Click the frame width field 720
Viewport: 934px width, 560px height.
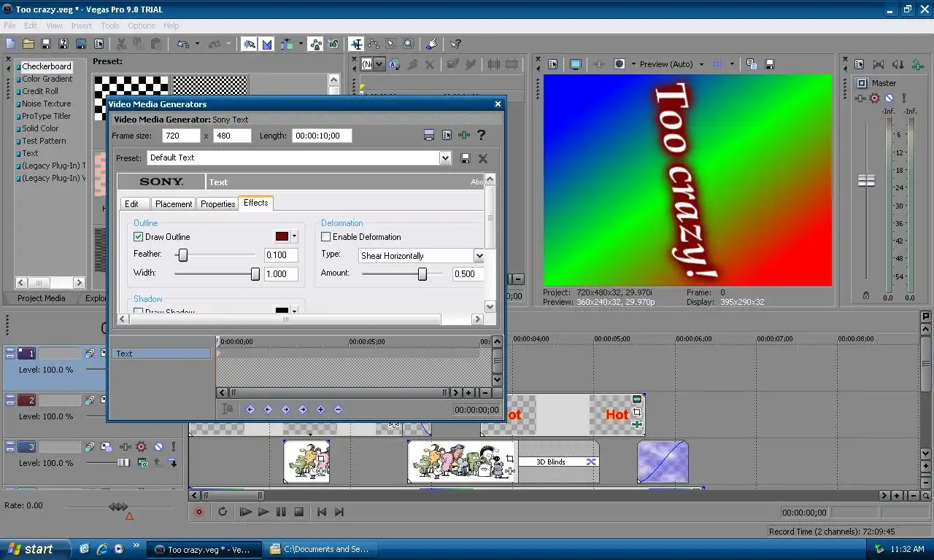(181, 136)
